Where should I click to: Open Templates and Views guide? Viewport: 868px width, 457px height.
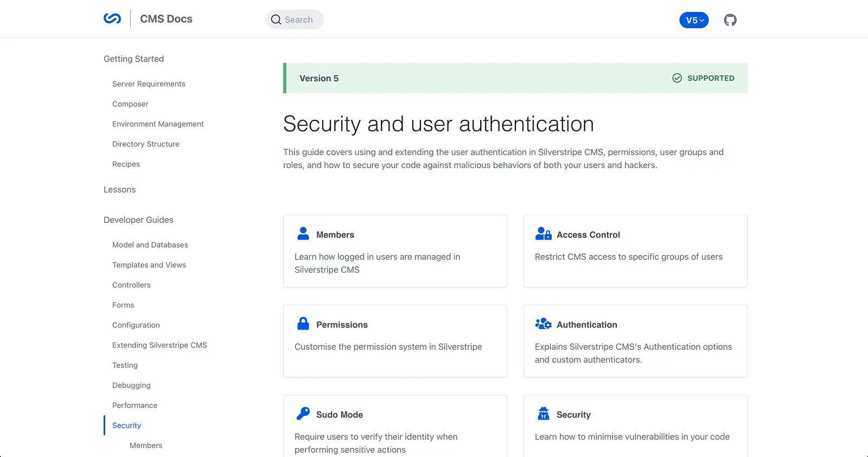tap(149, 265)
